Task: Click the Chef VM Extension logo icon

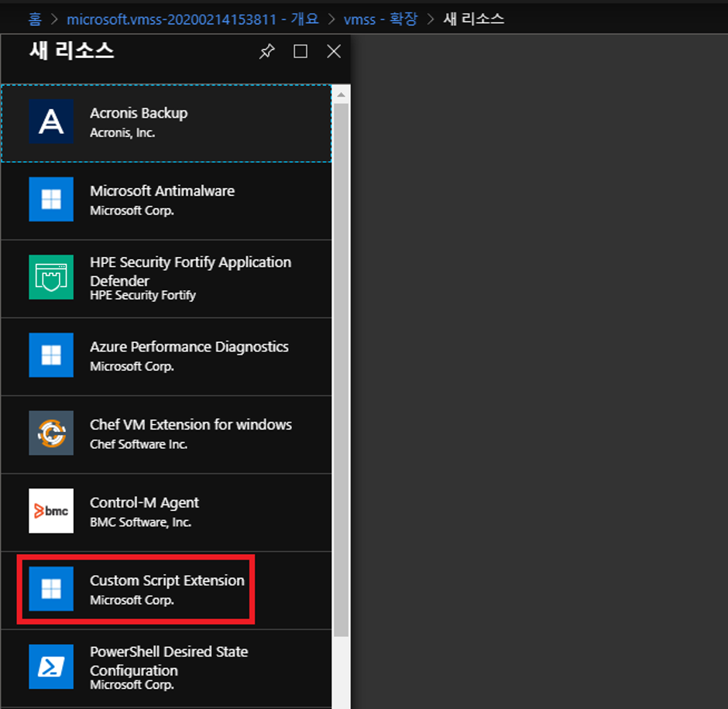Action: click(x=51, y=433)
